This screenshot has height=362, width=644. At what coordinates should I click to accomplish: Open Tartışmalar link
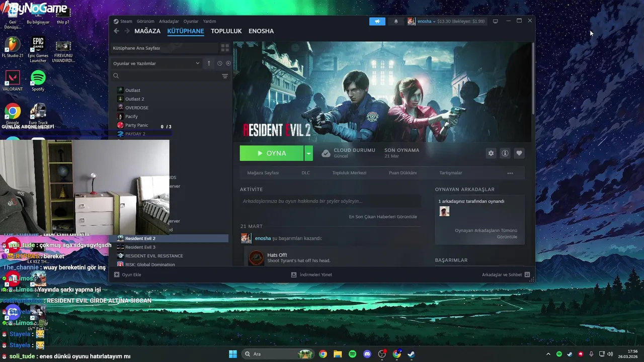[x=451, y=173]
